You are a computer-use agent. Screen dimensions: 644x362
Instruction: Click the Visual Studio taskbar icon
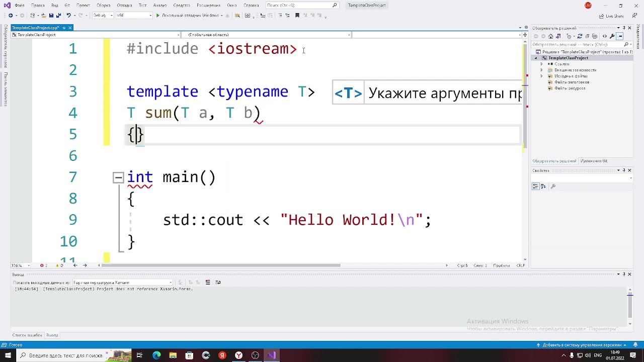click(x=272, y=355)
